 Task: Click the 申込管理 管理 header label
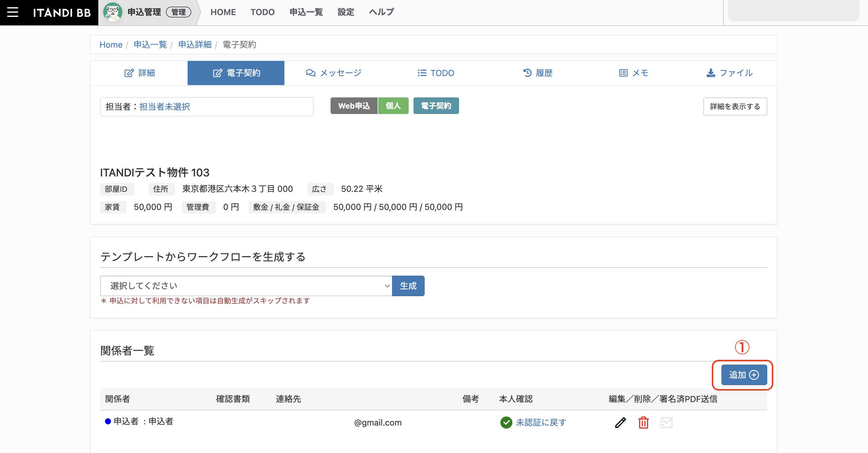(x=159, y=12)
